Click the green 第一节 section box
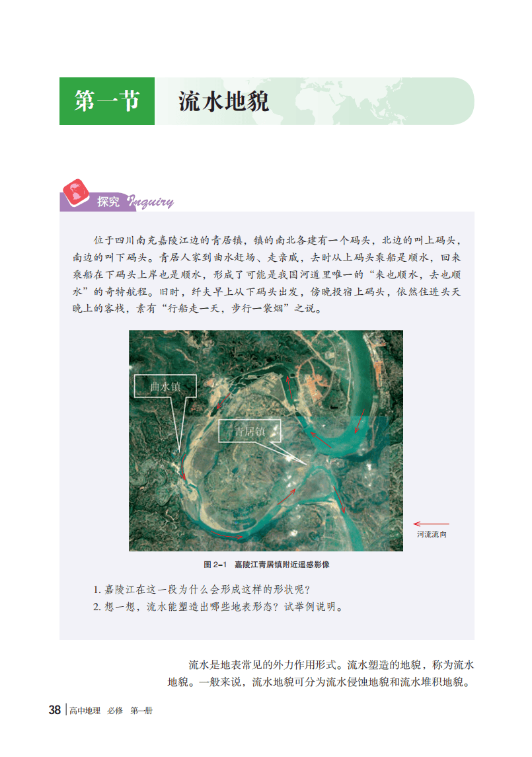The width and height of the screenshot is (532, 757). point(107,101)
